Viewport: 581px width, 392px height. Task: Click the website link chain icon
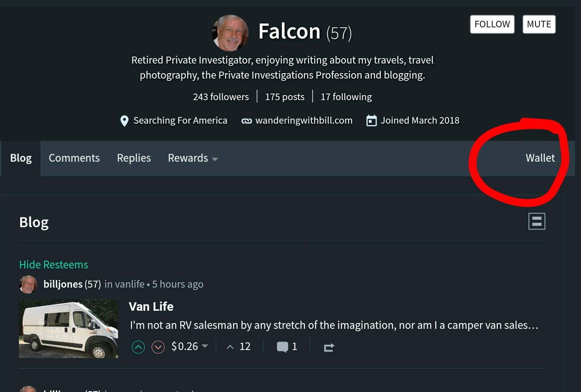coord(246,121)
